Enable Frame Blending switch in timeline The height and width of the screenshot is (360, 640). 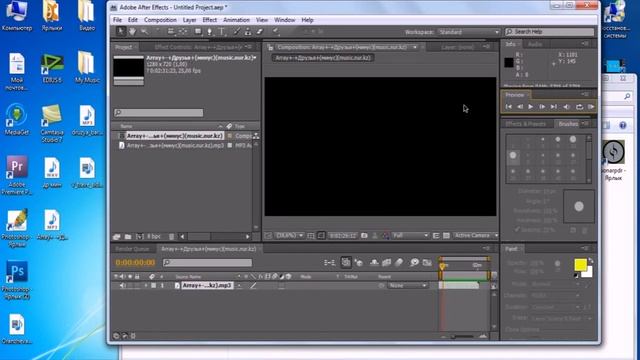coord(386,262)
